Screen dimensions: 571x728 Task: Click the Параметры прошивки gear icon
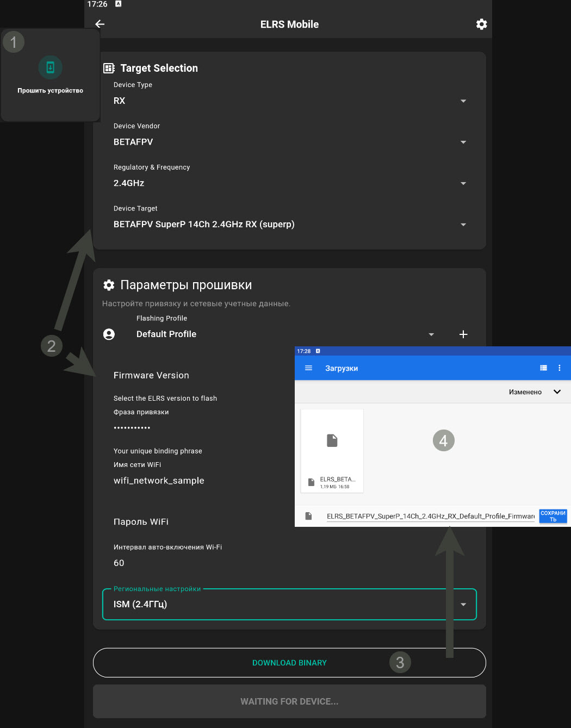[x=109, y=285]
